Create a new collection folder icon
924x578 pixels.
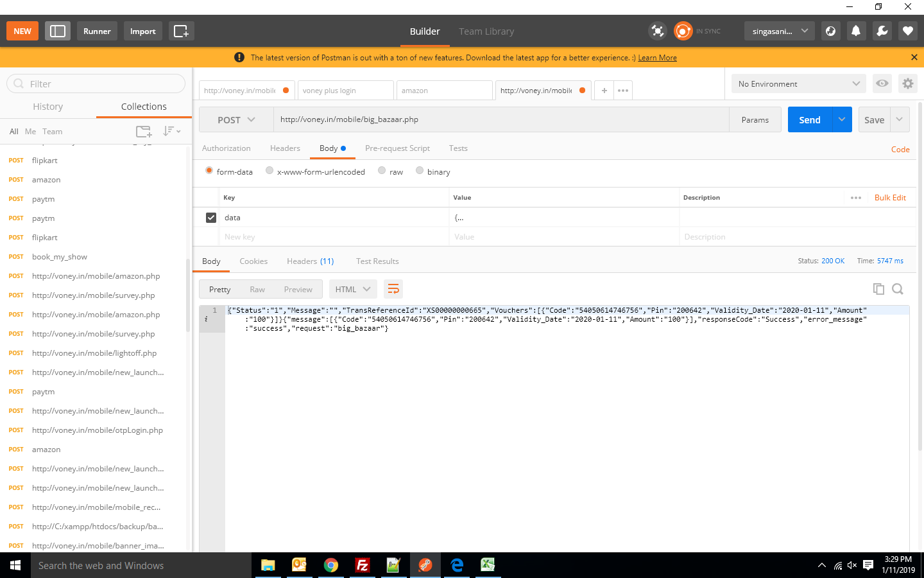[144, 132]
